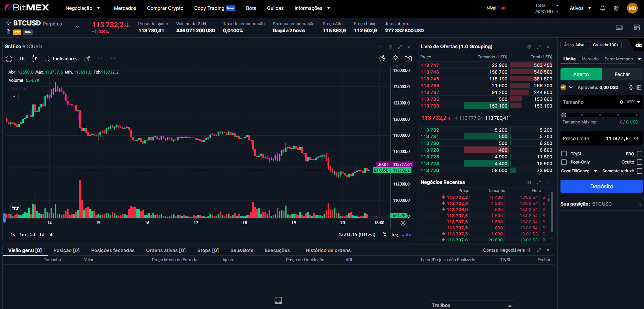Open the notifications bell

603,8
